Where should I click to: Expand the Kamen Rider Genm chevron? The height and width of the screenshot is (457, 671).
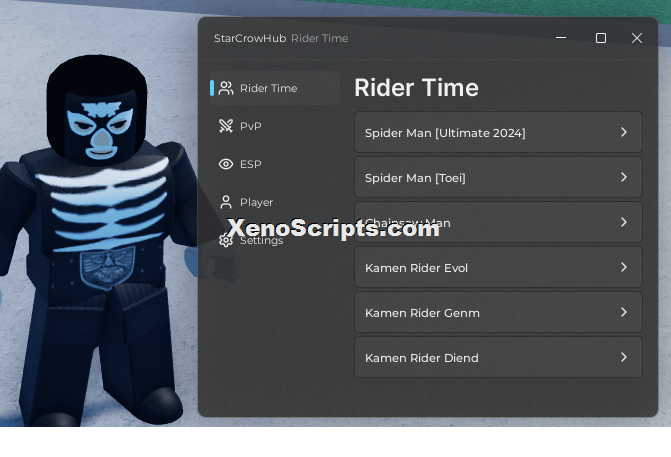pos(624,312)
